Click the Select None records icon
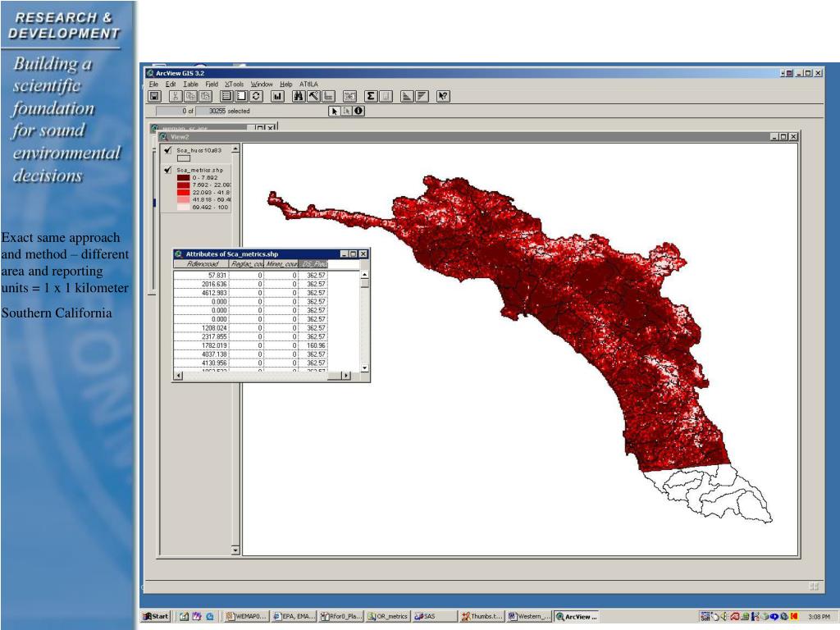This screenshot has height=630, width=840. 241,97
